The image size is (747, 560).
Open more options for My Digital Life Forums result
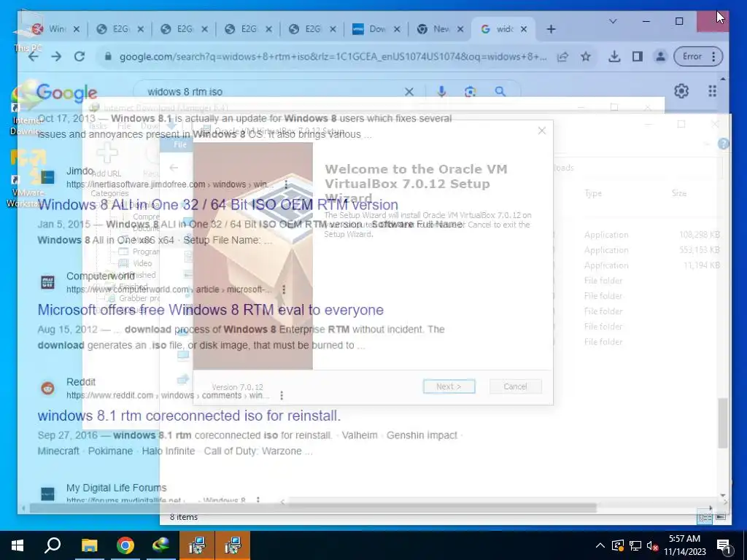click(258, 500)
